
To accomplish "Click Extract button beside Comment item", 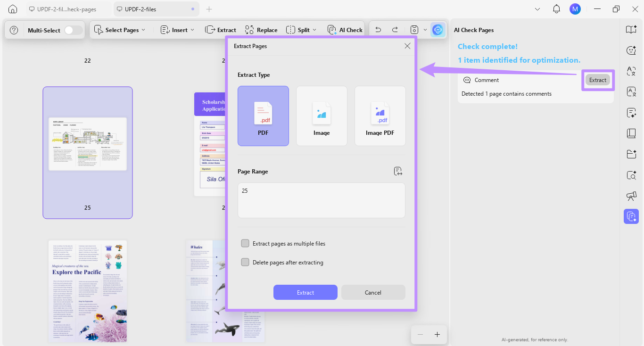I will (598, 80).
